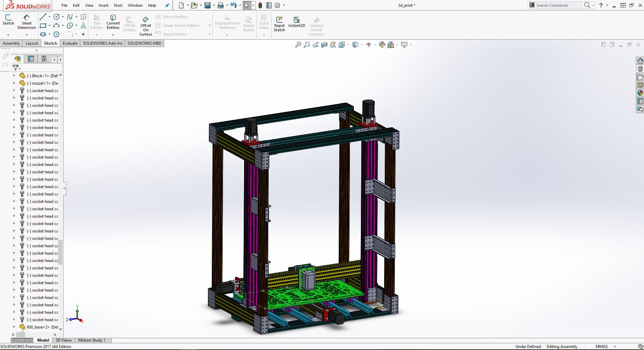
Task: Open the File menu
Action: 64,5
